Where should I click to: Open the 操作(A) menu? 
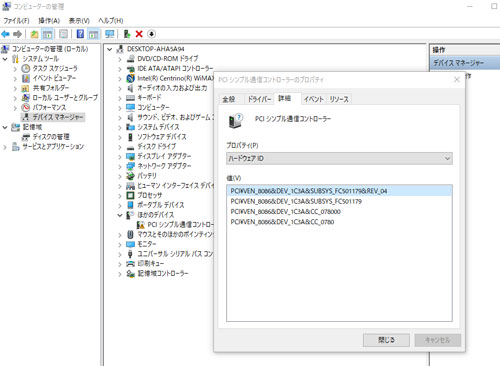point(49,21)
